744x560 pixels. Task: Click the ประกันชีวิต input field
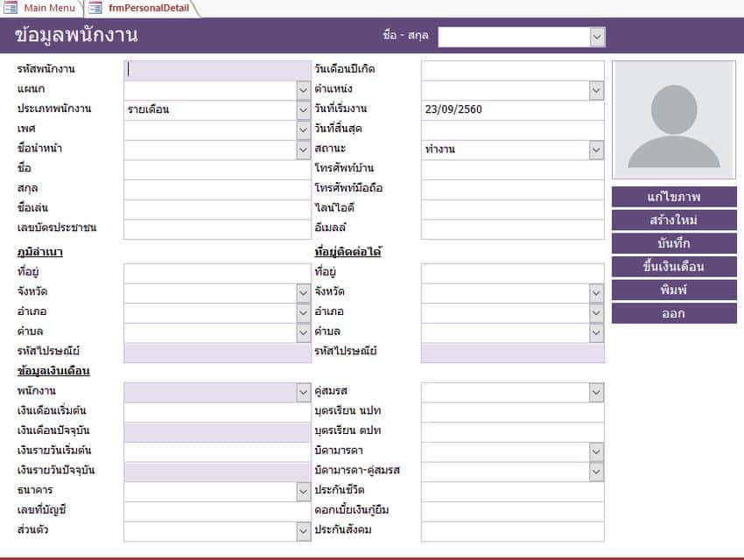coord(512,492)
